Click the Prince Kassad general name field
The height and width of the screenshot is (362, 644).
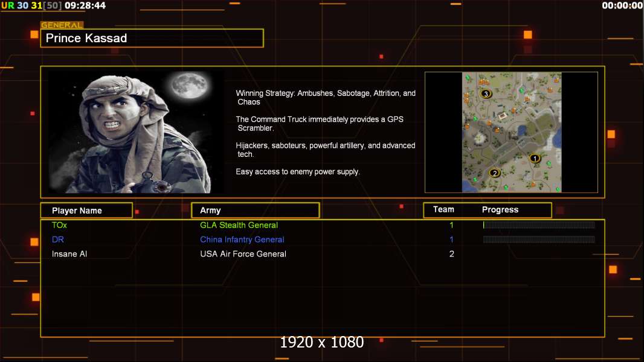152,39
